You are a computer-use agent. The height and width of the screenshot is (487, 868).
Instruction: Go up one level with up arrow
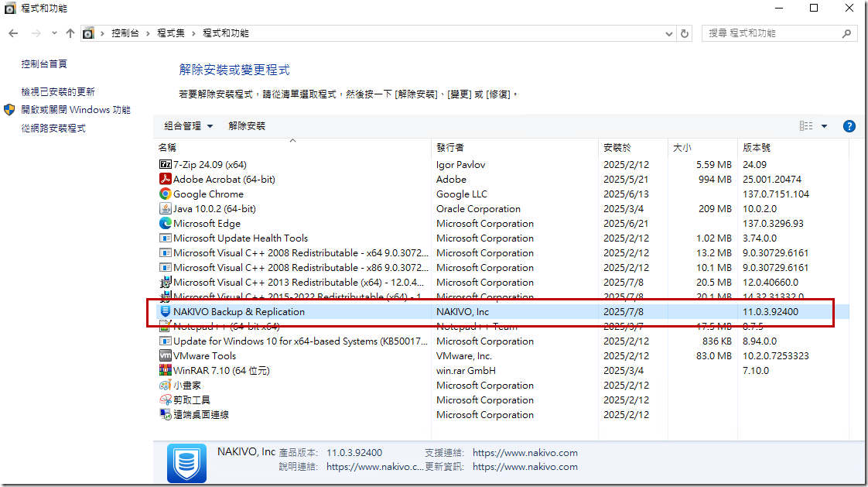(70, 33)
